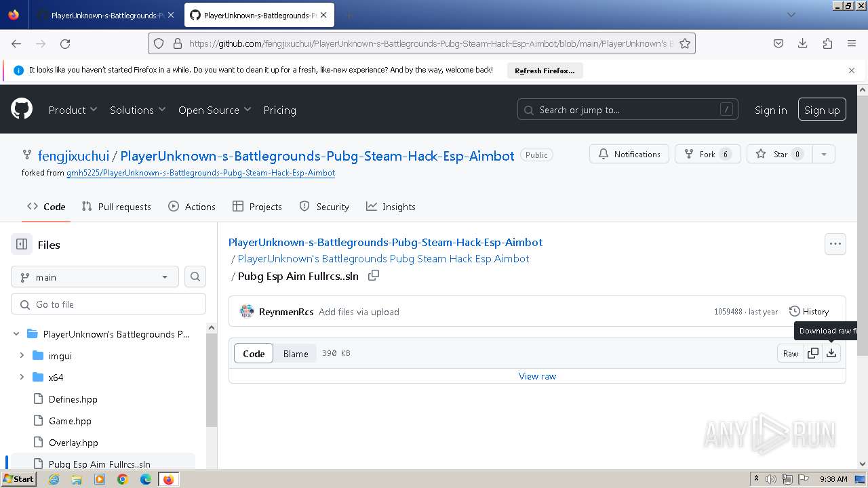This screenshot has height=488, width=868.
Task: Go back to the previous page
Action: click(16, 43)
